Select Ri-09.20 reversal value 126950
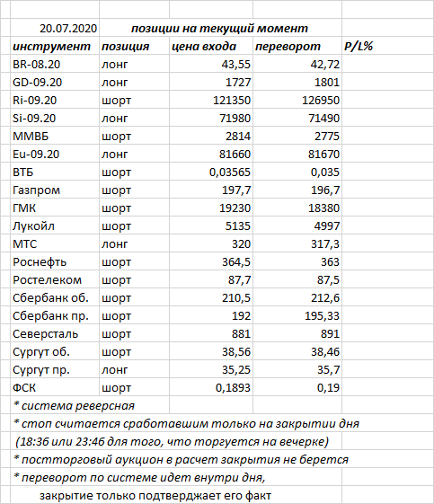This screenshot has height=504, width=434. 297,101
